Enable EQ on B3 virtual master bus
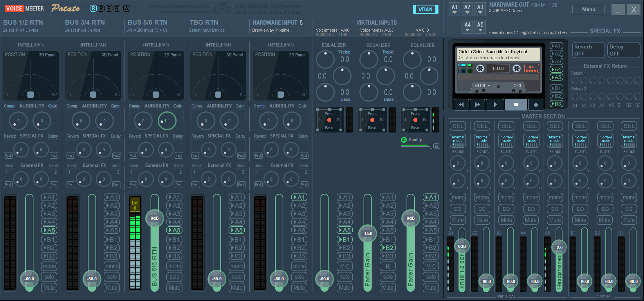The image size is (644, 301). [x=629, y=209]
